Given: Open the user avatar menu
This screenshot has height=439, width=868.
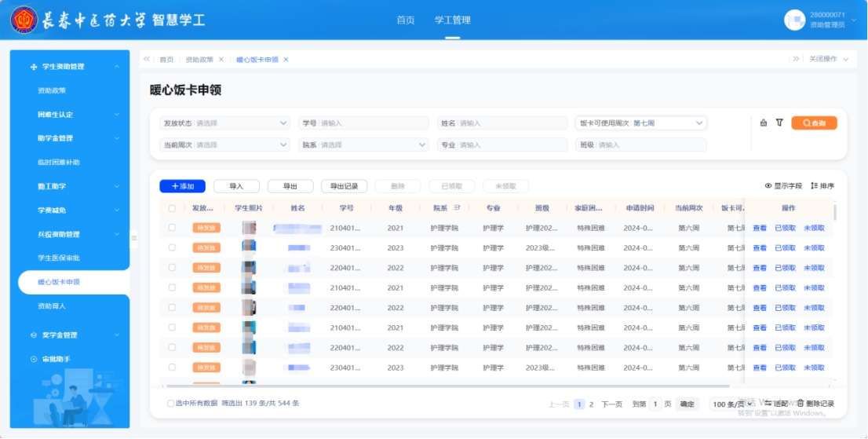Looking at the screenshot, I should (x=794, y=20).
